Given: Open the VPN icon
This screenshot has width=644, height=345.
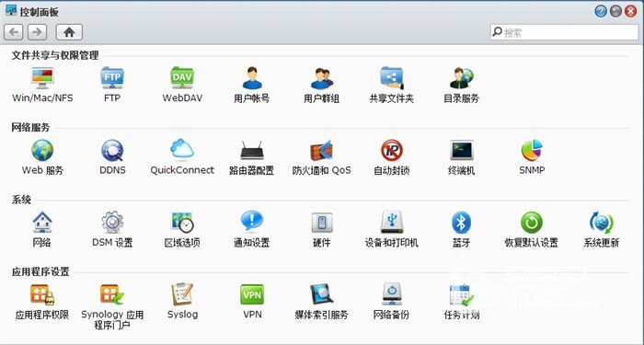Looking at the screenshot, I should pos(252,295).
